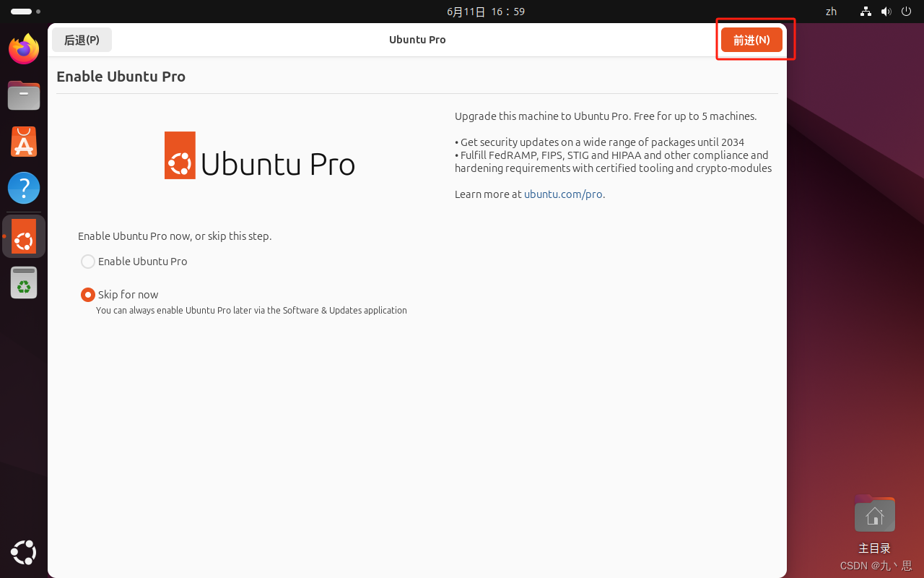Launch App Center from the dock
The image size is (924, 578).
[23, 142]
